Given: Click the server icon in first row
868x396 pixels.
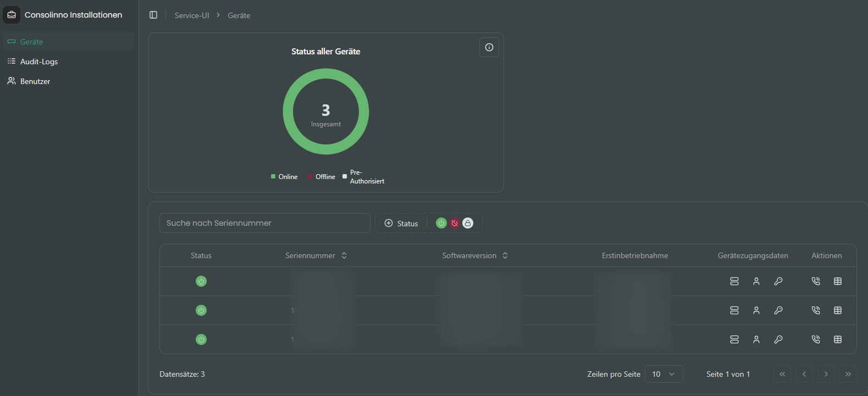Looking at the screenshot, I should [x=734, y=281].
